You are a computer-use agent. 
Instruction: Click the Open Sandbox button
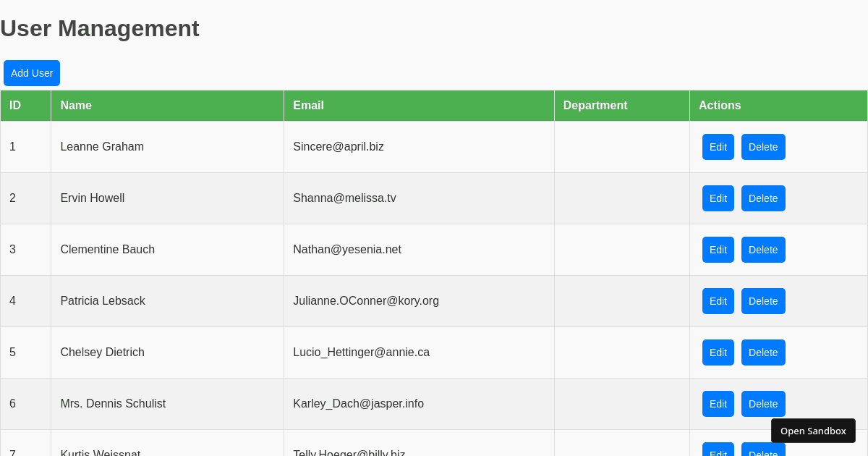(x=813, y=430)
